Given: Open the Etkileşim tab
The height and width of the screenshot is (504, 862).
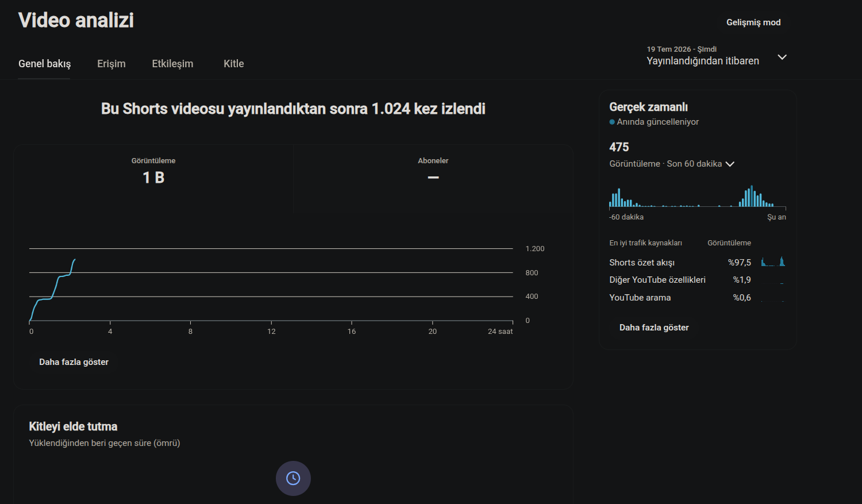Looking at the screenshot, I should 172,64.
